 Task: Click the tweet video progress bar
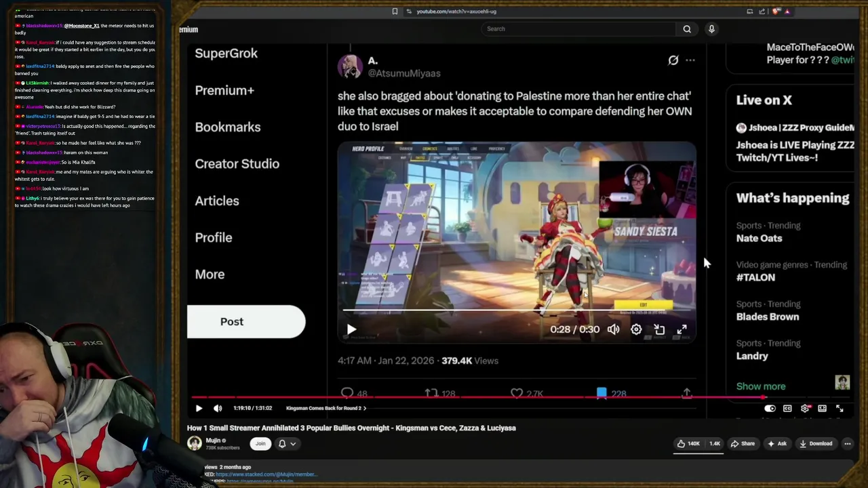click(517, 310)
